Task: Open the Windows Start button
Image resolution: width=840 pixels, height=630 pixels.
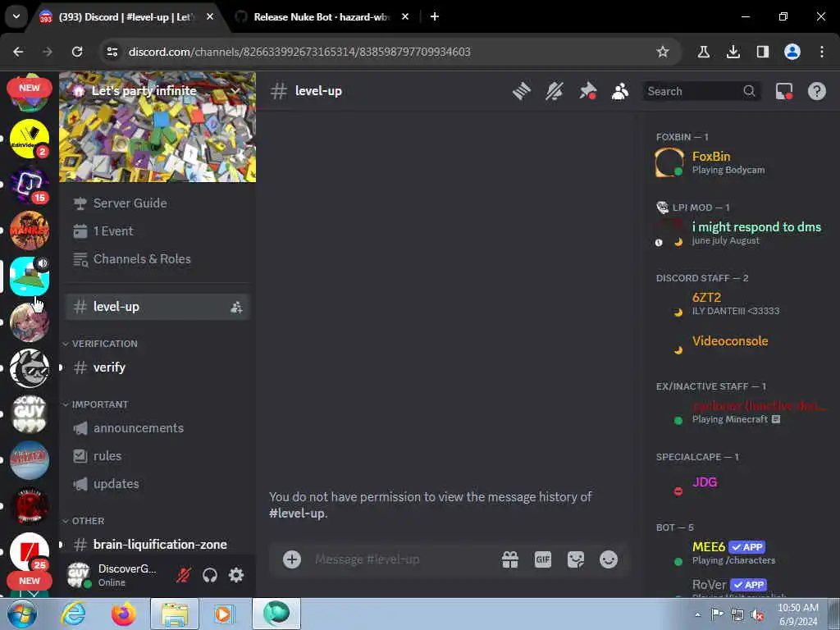Action: click(x=21, y=614)
